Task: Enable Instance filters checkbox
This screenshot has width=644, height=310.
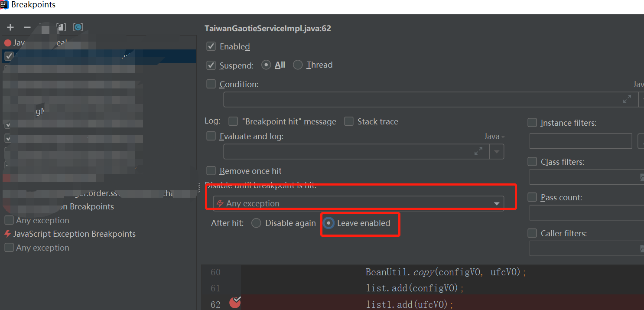Action: [x=532, y=123]
